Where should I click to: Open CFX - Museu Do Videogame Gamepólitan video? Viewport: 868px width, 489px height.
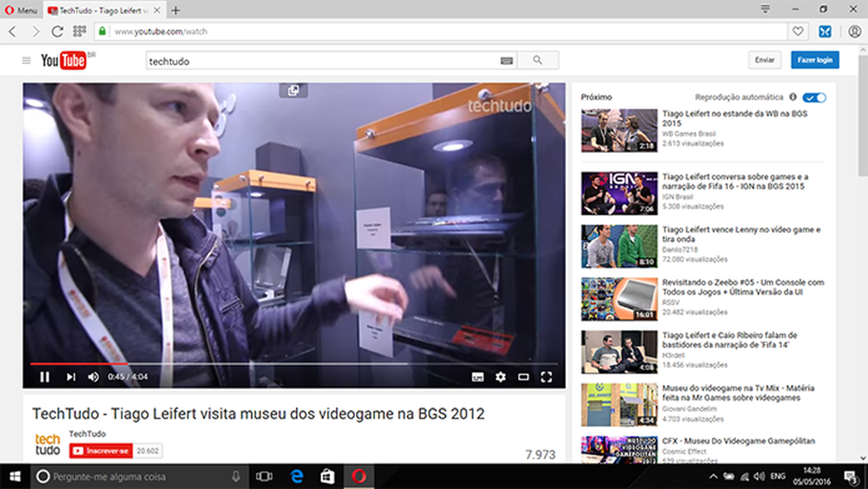click(x=739, y=441)
